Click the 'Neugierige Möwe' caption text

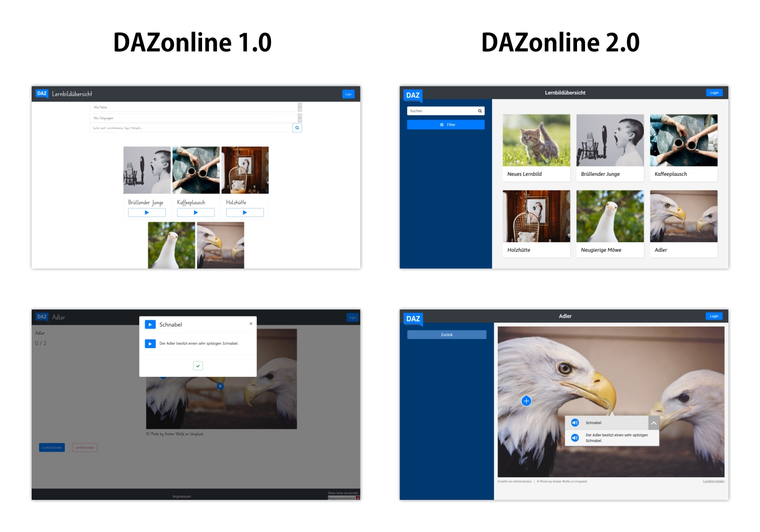(x=601, y=250)
